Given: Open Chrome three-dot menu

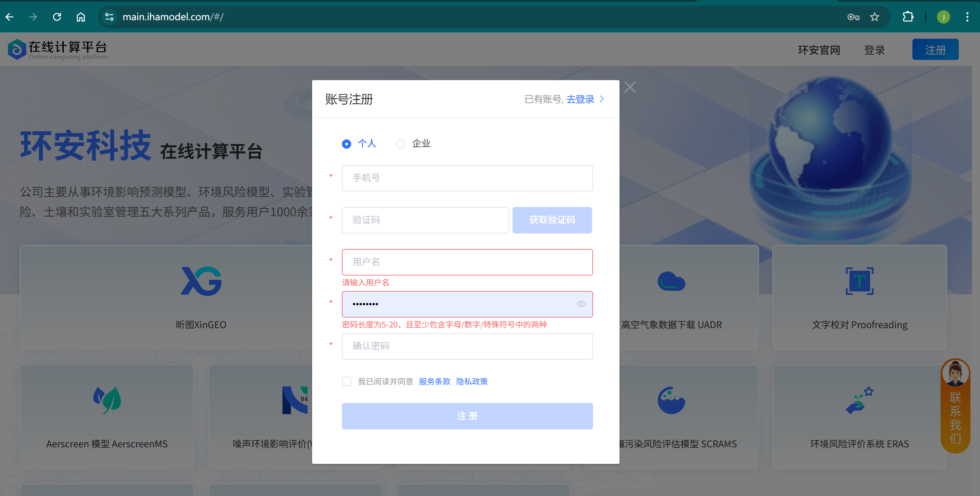Looking at the screenshot, I should (x=967, y=17).
